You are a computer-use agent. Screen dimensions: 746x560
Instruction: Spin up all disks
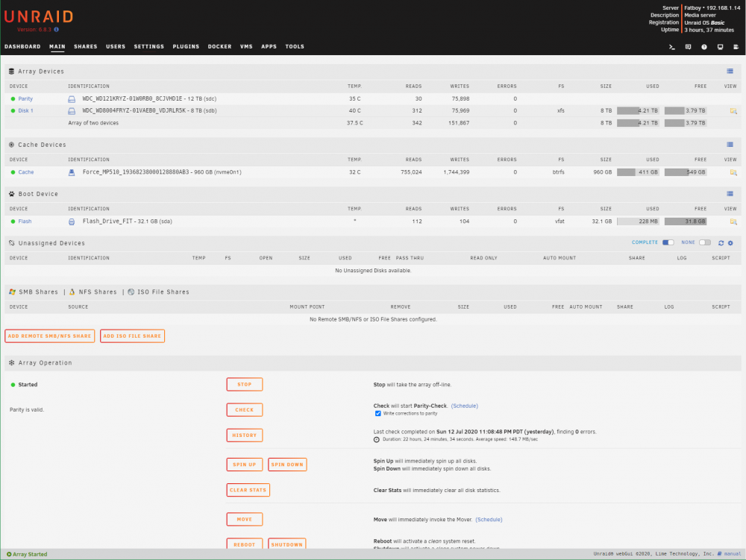pos(245,465)
